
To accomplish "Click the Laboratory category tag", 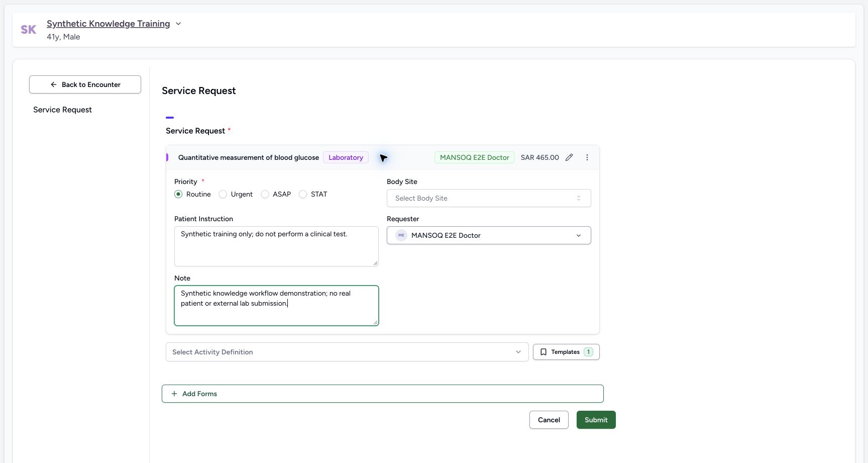I will tap(346, 157).
